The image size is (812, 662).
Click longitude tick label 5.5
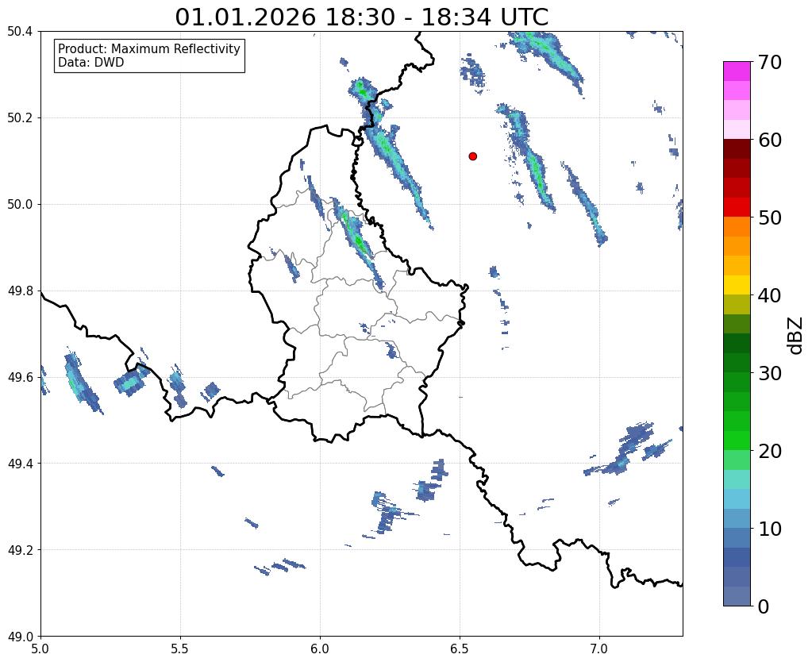coord(180,649)
